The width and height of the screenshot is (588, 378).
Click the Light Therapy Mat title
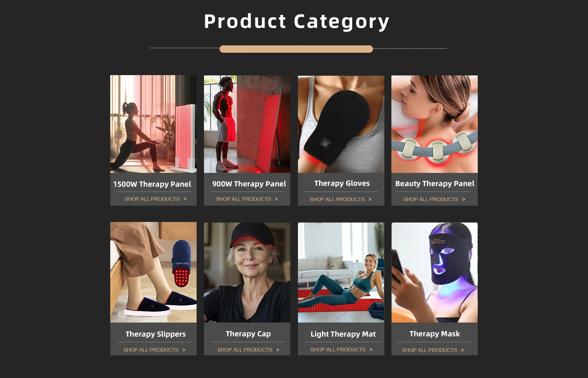point(343,334)
